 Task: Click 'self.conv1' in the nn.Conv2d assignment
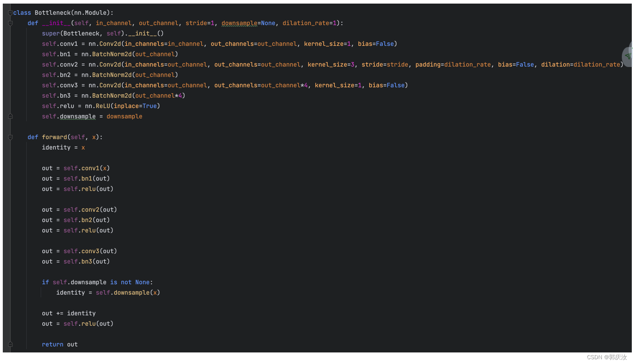click(60, 44)
